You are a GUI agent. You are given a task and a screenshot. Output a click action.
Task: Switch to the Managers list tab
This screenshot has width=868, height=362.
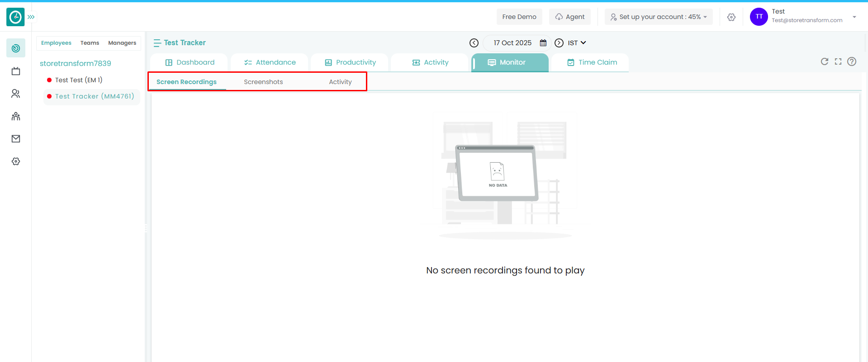click(x=122, y=43)
